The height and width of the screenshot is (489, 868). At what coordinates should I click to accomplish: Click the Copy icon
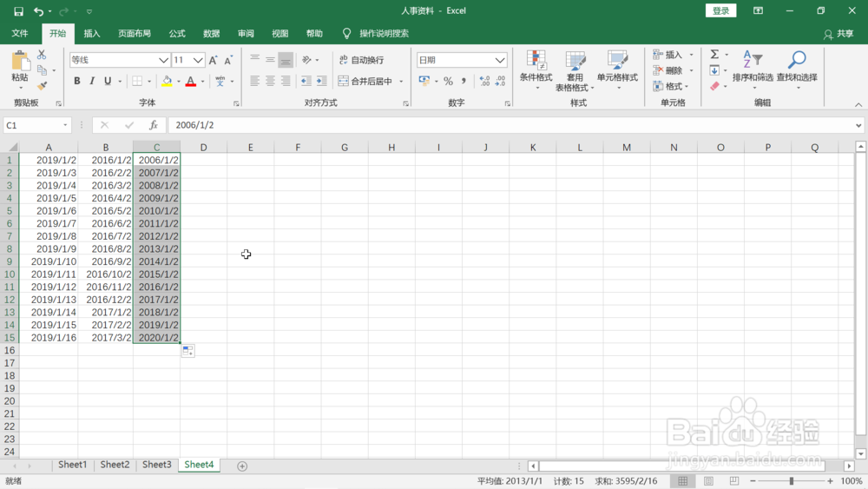(42, 70)
